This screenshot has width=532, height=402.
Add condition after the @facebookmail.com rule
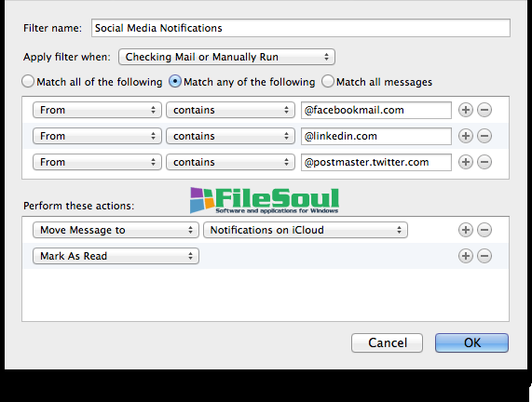coord(466,110)
